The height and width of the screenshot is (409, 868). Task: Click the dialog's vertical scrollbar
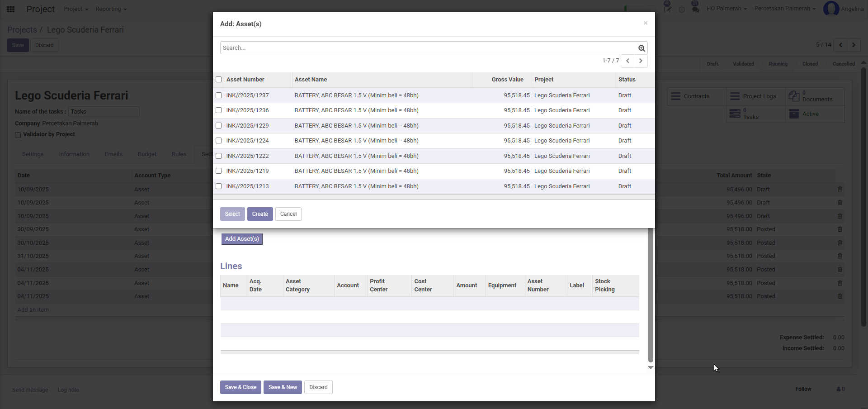tap(651, 294)
